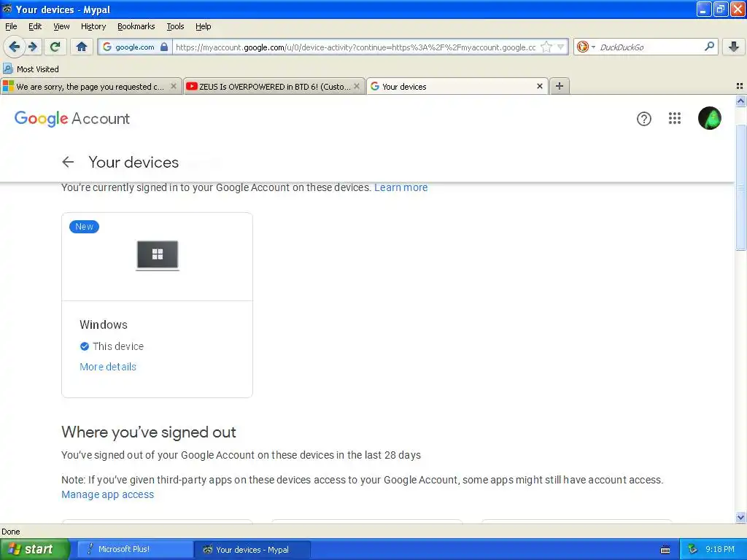The width and height of the screenshot is (747, 560).
Task: Click the 'Where you've signed out' heading
Action: pos(149,432)
